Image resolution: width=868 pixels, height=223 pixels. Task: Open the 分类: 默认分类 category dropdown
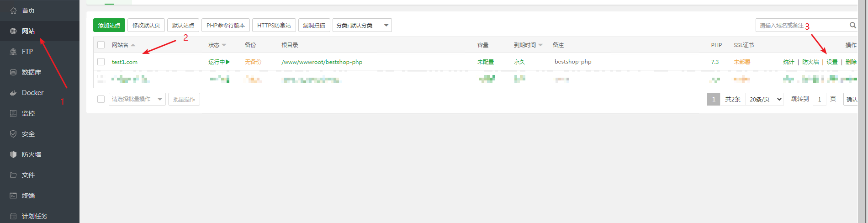(362, 25)
